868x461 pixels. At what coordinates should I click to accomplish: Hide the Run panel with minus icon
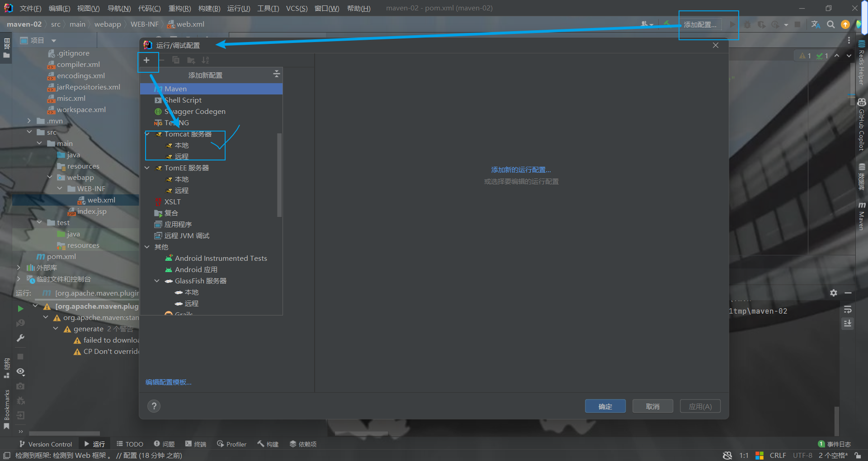click(x=848, y=293)
